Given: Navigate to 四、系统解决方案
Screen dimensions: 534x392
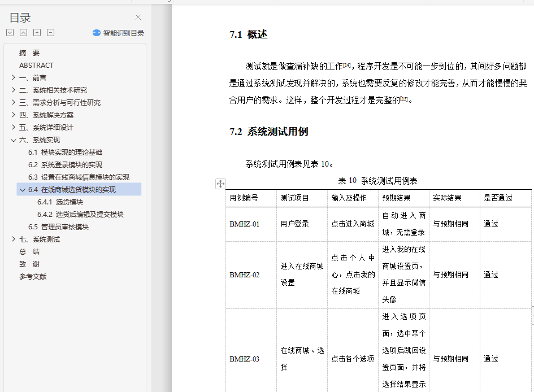Looking at the screenshot, I should coord(46,115).
